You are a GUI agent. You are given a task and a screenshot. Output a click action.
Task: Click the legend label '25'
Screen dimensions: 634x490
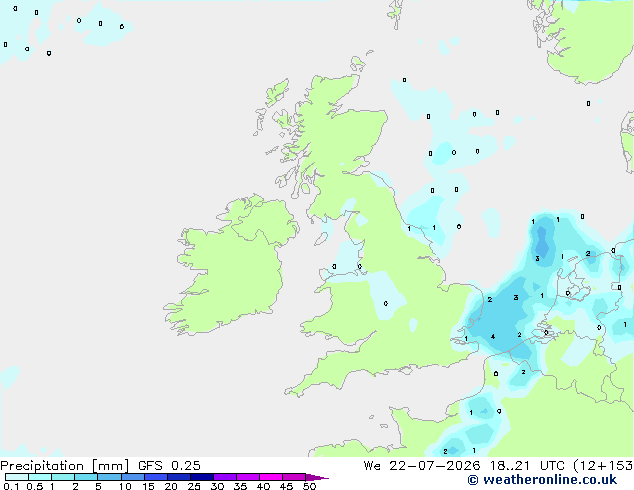coord(194,486)
